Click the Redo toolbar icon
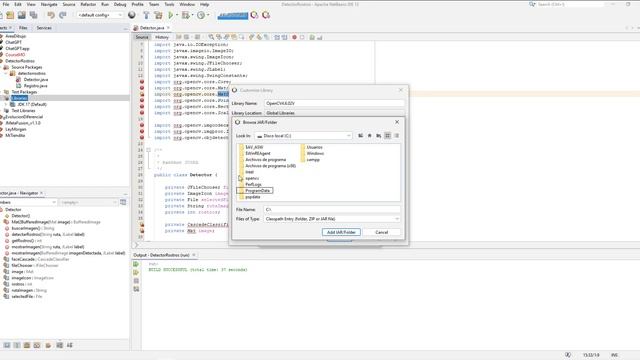Image resolution: width=640 pixels, height=360 pixels. tap(62, 15)
